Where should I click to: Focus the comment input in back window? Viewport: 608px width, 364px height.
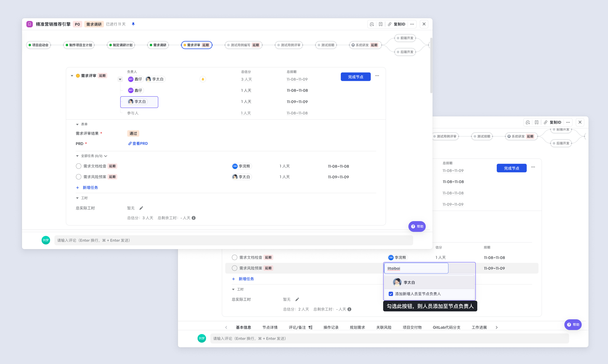pos(390,338)
